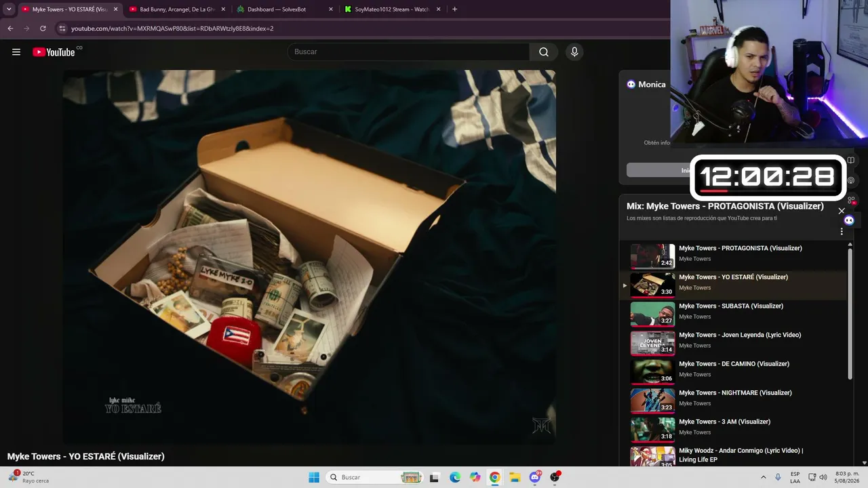The image size is (868, 488).
Task: Close the Mix playlist panel
Action: click(842, 211)
